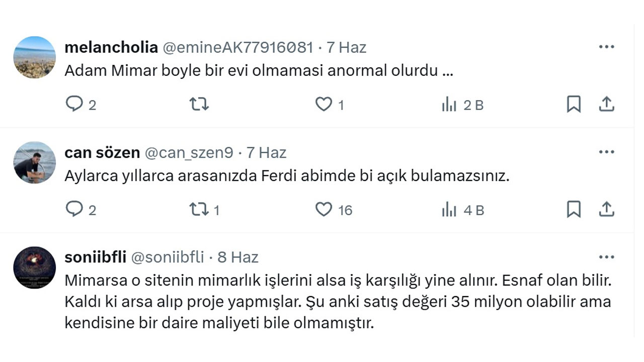Image resolution: width=644 pixels, height=362 pixels.
Task: Share melancholia's tweet
Action: [x=607, y=105]
